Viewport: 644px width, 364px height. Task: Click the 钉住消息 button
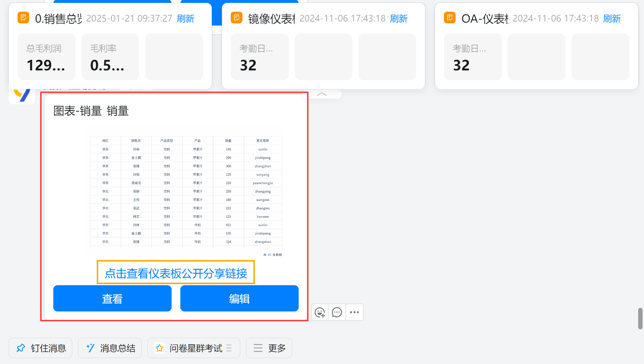click(41, 348)
